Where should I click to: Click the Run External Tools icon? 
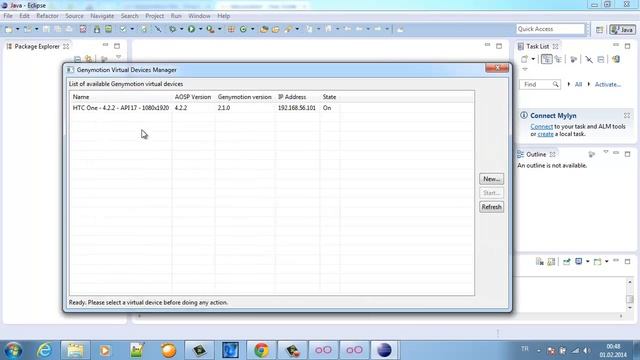210,29
